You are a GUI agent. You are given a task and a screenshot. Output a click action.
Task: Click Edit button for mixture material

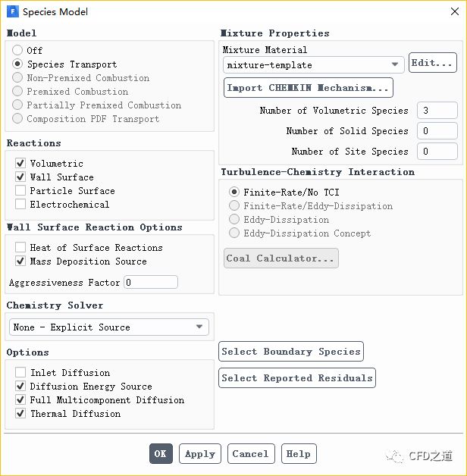tap(432, 63)
